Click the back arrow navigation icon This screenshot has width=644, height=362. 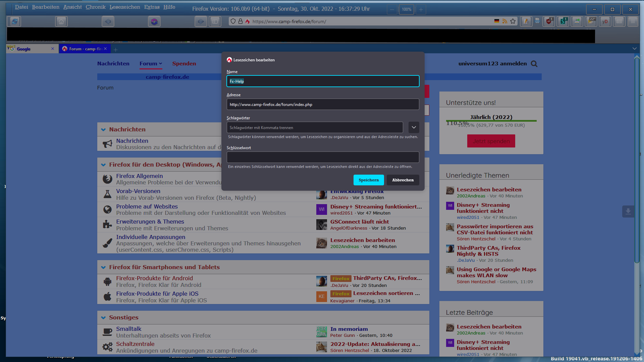pyautogui.click(x=108, y=21)
